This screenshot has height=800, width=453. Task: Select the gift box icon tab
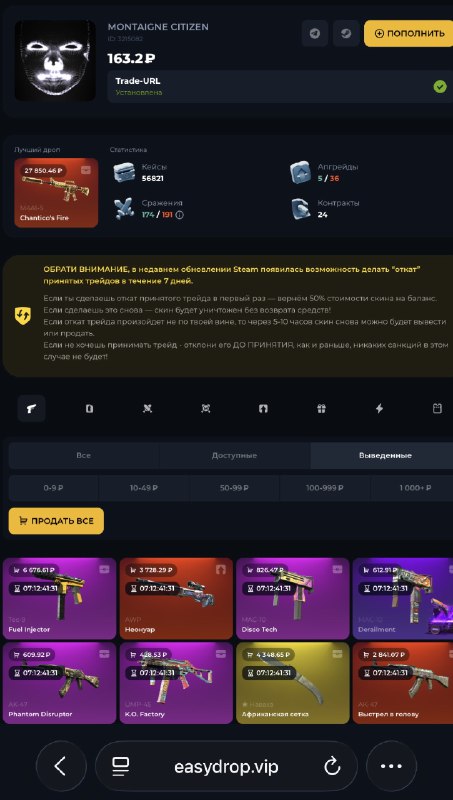point(321,409)
